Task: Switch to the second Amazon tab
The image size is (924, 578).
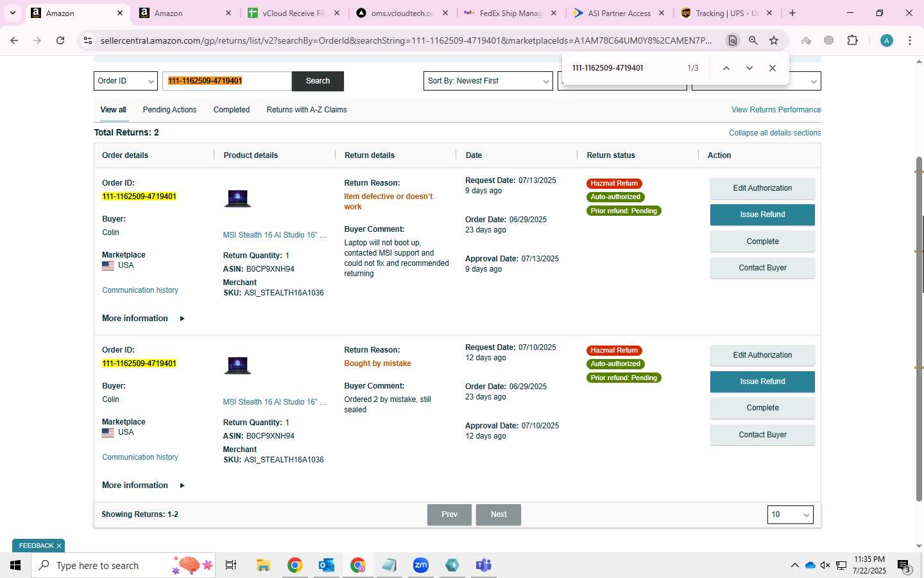Action: click(186, 13)
